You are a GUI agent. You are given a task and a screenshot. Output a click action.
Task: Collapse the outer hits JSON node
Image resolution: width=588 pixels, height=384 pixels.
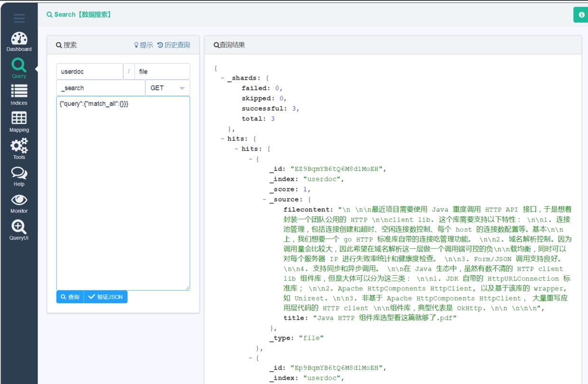click(223, 139)
